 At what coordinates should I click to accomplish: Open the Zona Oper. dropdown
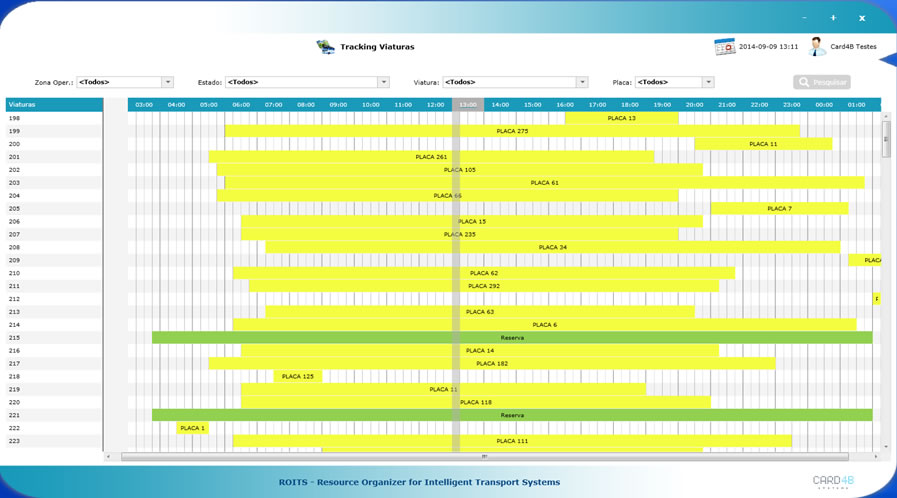pyautogui.click(x=167, y=82)
